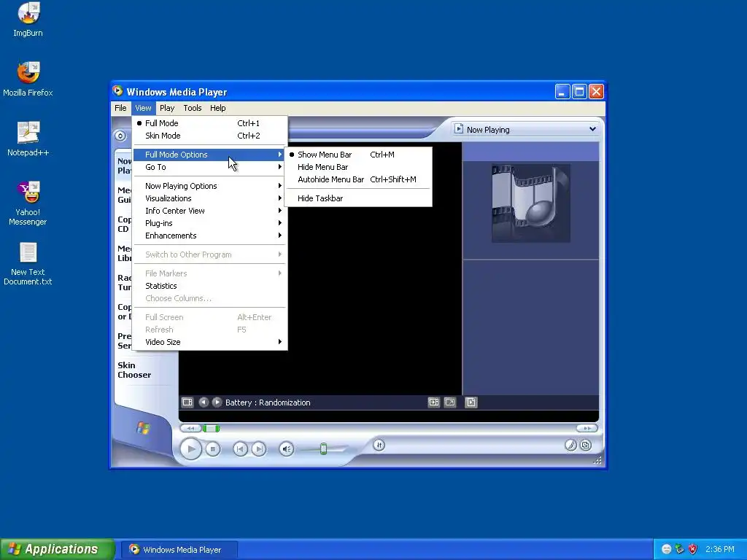
Task: Click the window resize grip corner
Action: (x=598, y=460)
